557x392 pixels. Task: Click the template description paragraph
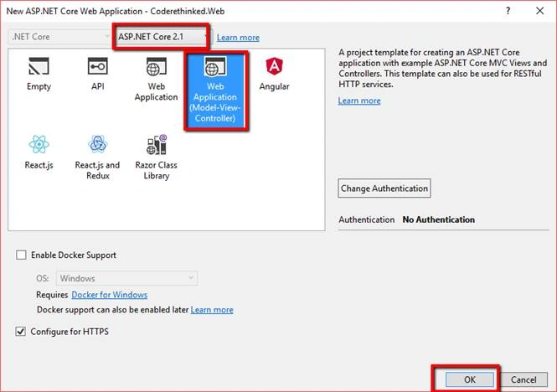442,68
